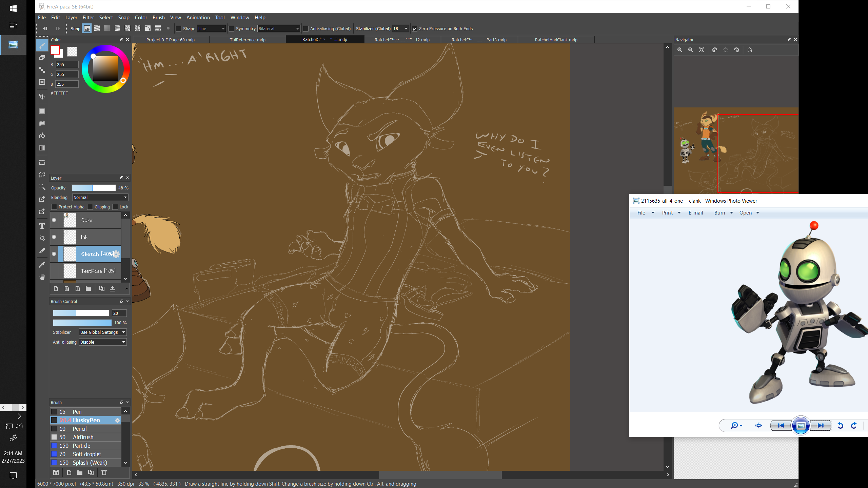Select the Move tool
Image resolution: width=868 pixels, height=488 pixels.
(x=42, y=97)
